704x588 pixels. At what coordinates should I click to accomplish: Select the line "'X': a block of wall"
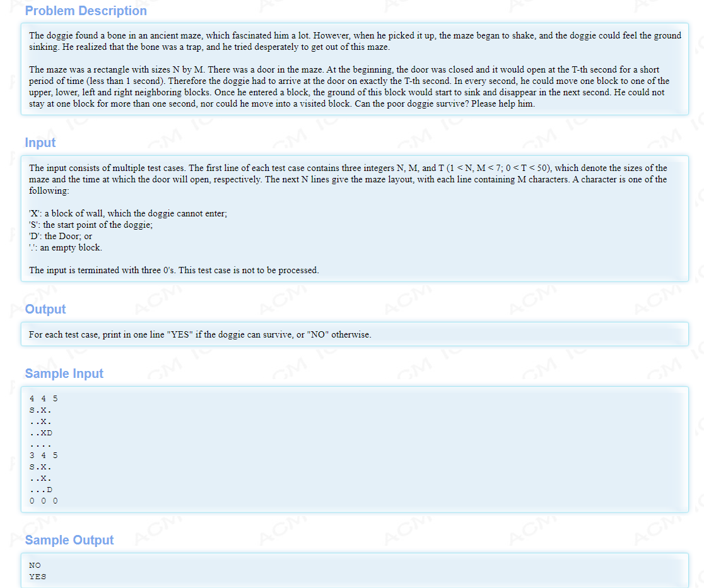128,213
